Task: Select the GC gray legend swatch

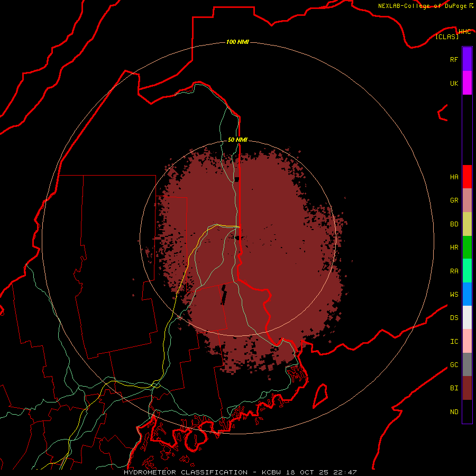Action: click(467, 364)
